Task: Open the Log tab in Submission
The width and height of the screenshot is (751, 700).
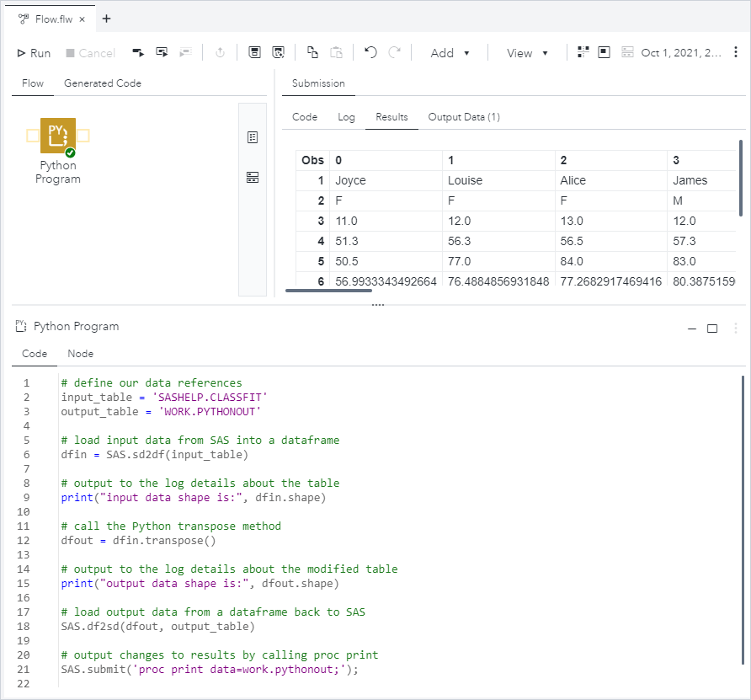Action: [x=346, y=117]
